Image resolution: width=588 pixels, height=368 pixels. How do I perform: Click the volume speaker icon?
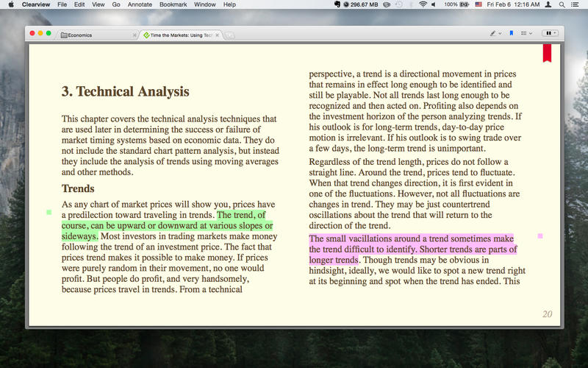pos(434,4)
